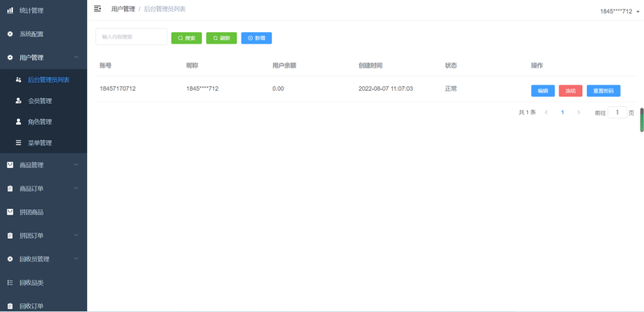Viewport: 644px width, 312px height.
Task: Click the 正常 status cell
Action: pyautogui.click(x=451, y=88)
